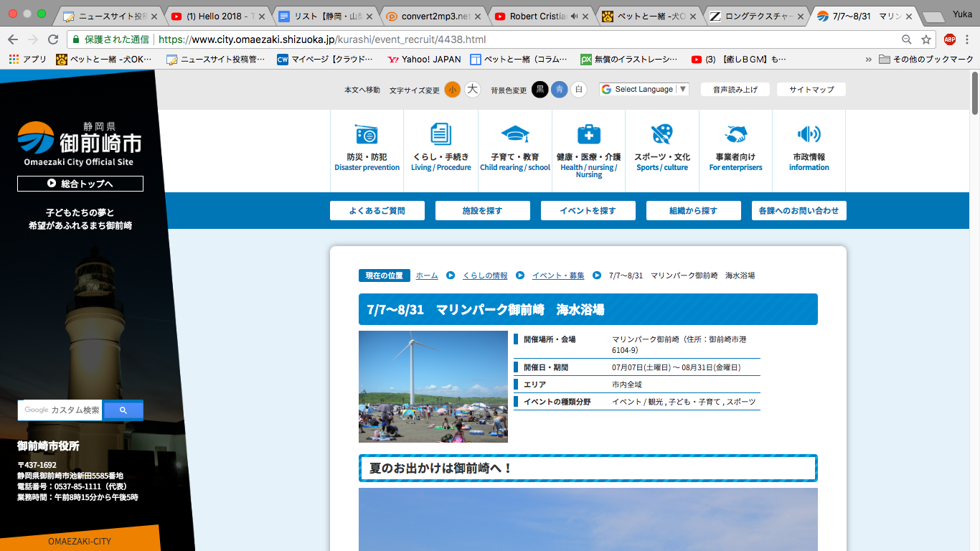Open 無償のイラストレーション bookmark
The width and height of the screenshot is (980, 551).
click(x=629, y=60)
